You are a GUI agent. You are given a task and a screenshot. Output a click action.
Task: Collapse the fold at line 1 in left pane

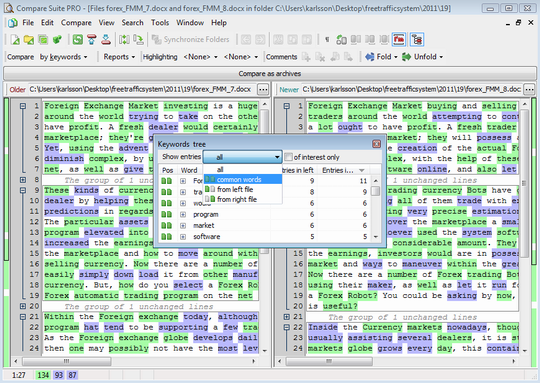click(23, 106)
